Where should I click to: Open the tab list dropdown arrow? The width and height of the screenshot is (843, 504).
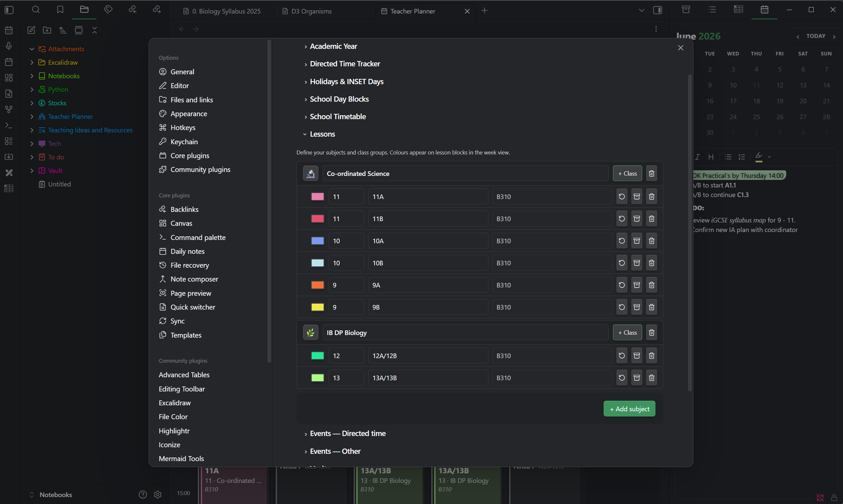tap(641, 10)
